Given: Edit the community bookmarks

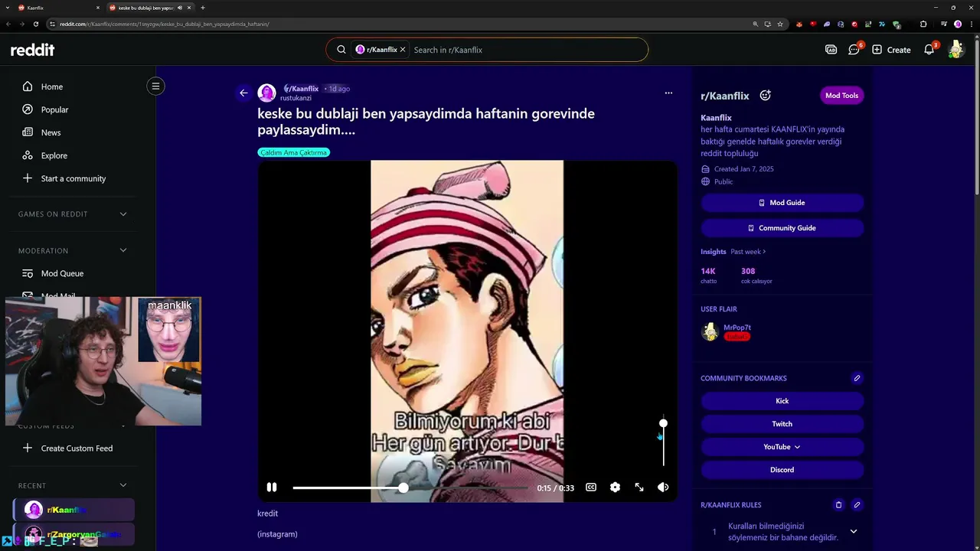Looking at the screenshot, I should point(857,378).
